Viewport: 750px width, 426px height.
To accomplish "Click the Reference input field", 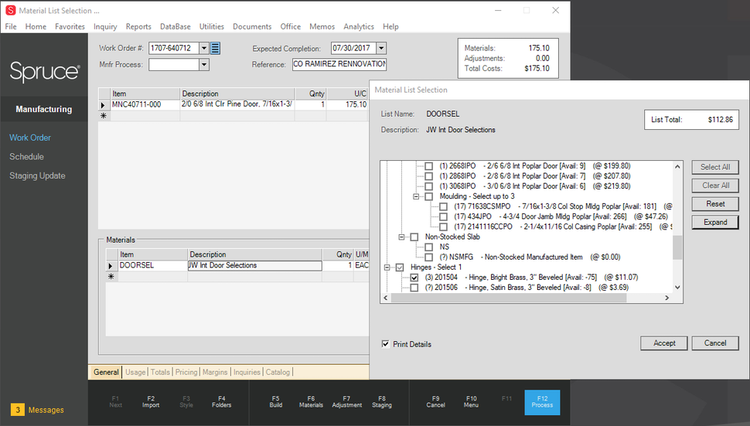I will coord(340,64).
